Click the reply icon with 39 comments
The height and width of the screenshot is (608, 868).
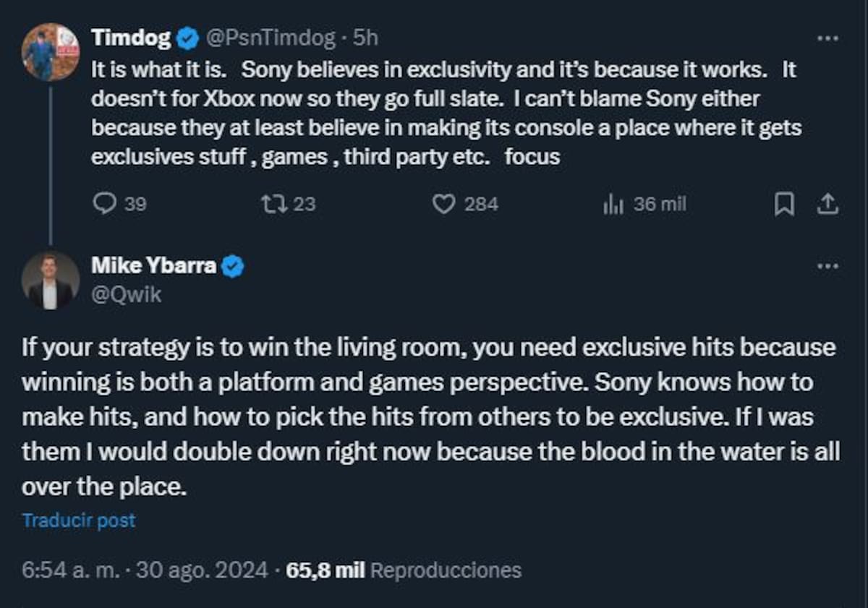[105, 205]
